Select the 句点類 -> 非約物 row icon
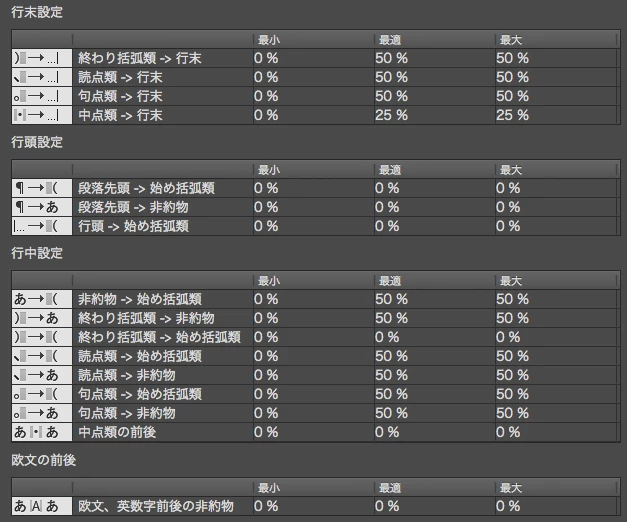627x522 pixels. [x=42, y=413]
